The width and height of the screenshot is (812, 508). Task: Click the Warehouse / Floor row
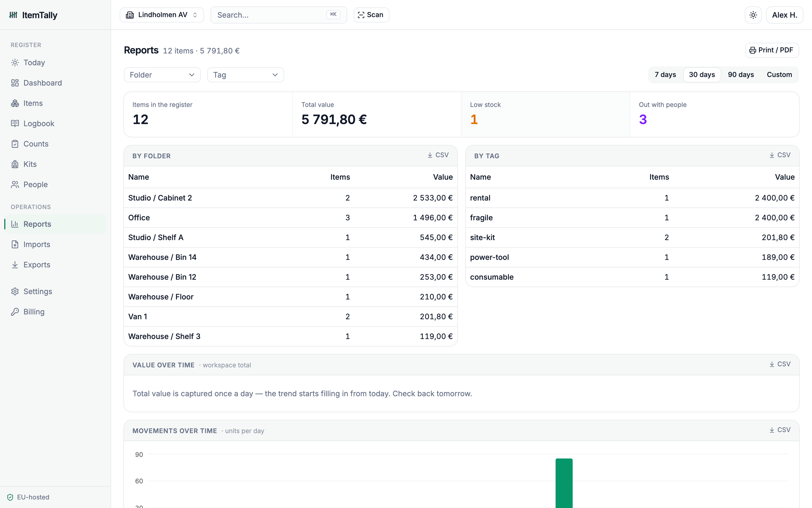point(291,297)
